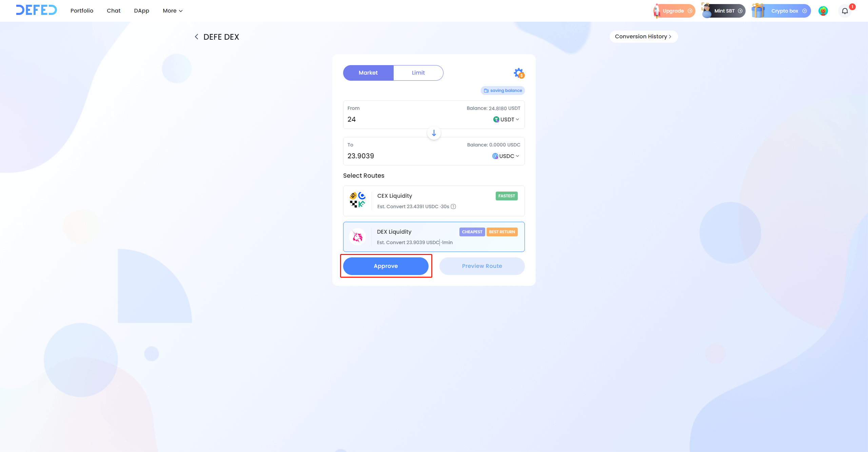Open the notifications bell icon

(845, 11)
